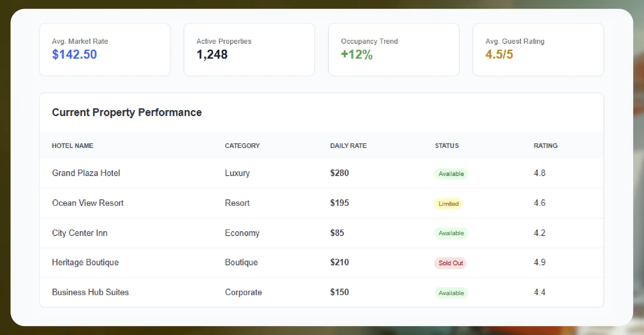Select the $85 daily rate
The width and height of the screenshot is (644, 335).
pos(337,233)
